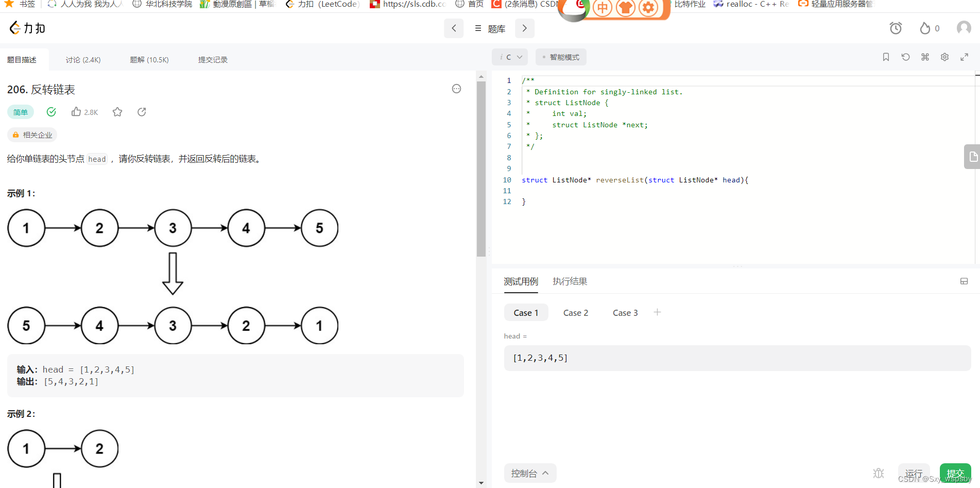The image size is (980, 488).
Task: Click the solved green checkmark icon
Action: click(51, 112)
